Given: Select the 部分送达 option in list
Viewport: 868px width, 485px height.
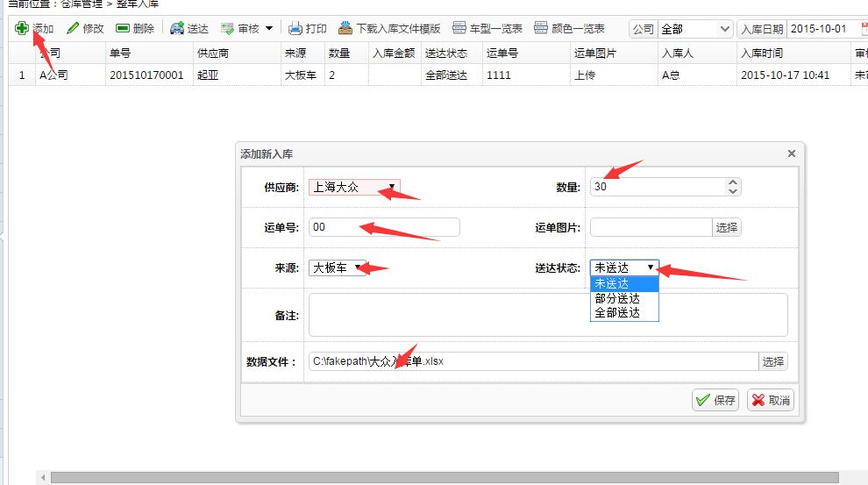Looking at the screenshot, I should coord(617,298).
